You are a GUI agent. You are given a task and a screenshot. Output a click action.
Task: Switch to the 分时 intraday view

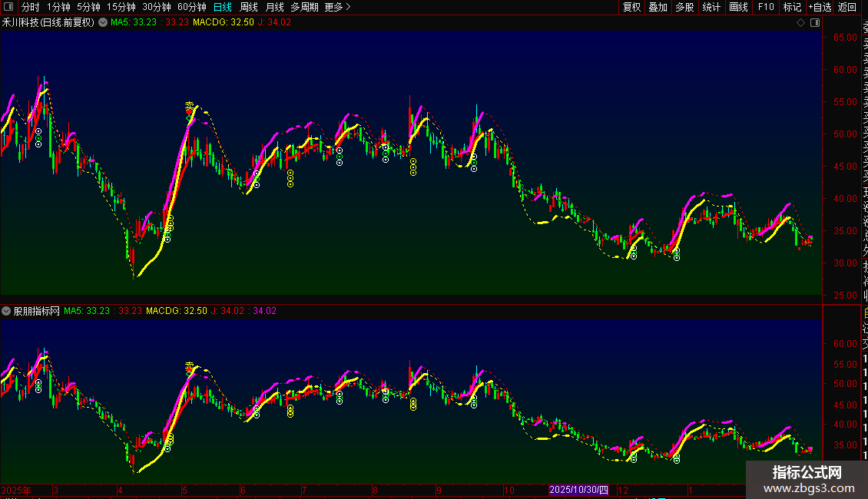31,7
